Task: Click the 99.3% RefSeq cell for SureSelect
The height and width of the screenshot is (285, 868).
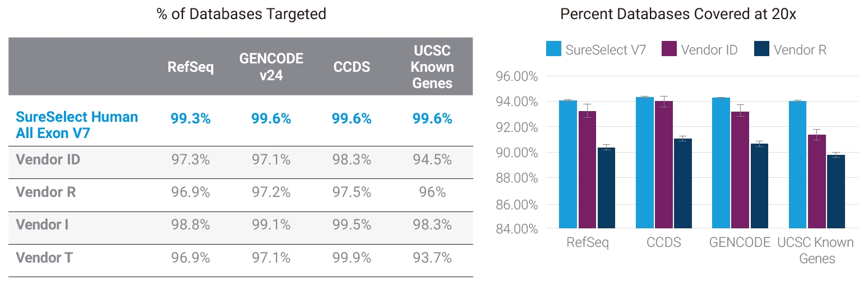Action: 191,118
